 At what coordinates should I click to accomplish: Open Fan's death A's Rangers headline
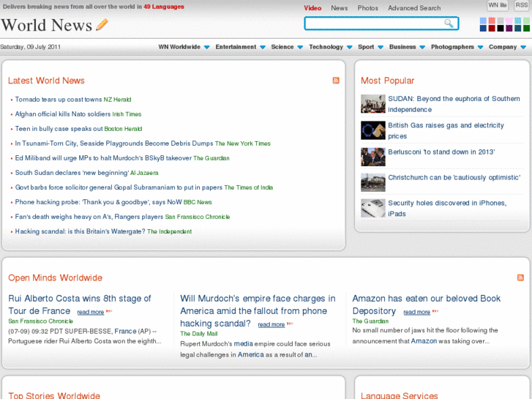89,217
